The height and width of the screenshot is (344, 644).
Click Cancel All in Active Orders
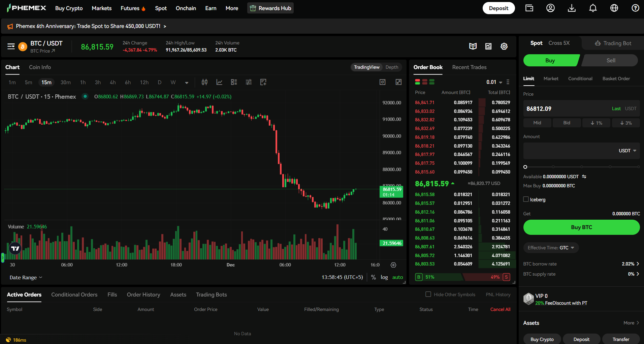pyautogui.click(x=500, y=309)
